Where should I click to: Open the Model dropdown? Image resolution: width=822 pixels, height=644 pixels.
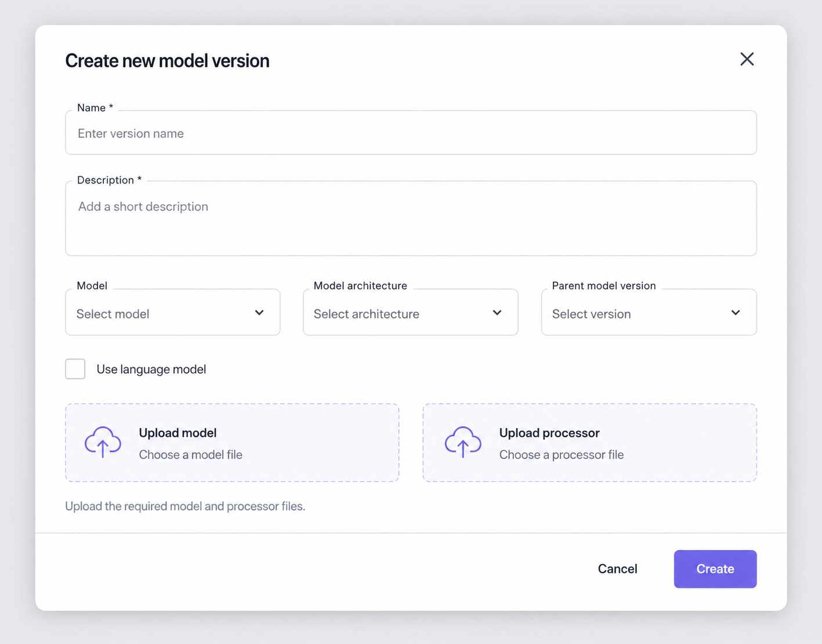point(173,313)
